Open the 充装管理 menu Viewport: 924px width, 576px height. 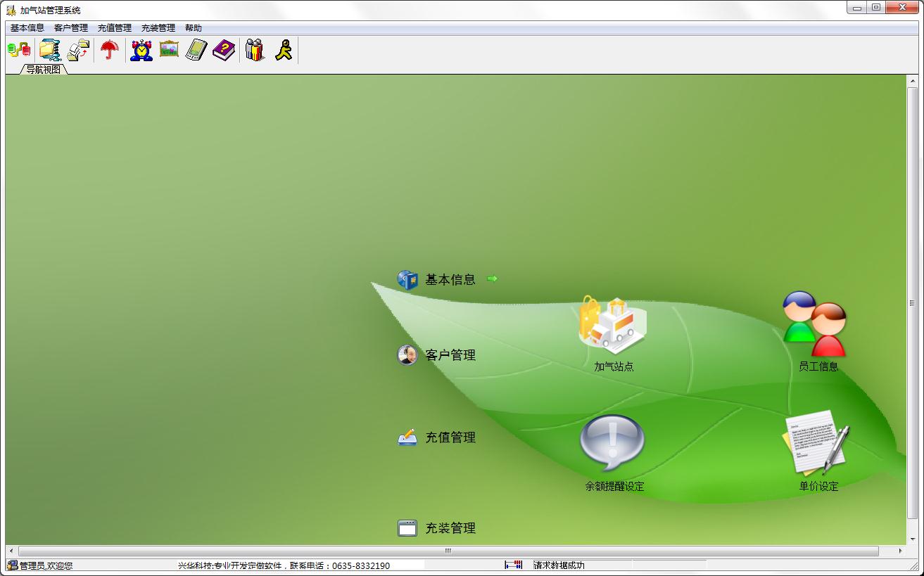pyautogui.click(x=158, y=28)
